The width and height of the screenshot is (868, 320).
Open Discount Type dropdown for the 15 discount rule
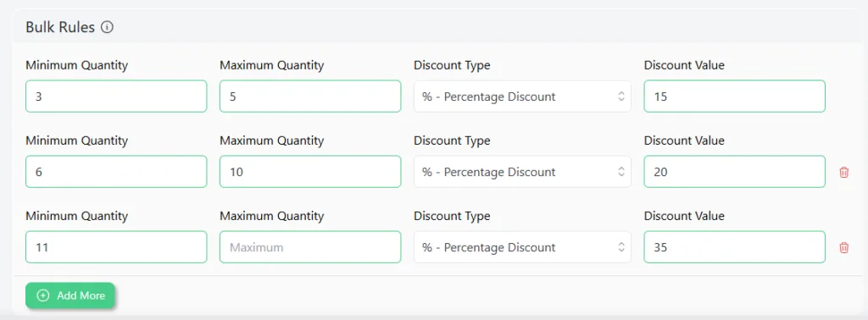pyautogui.click(x=522, y=97)
